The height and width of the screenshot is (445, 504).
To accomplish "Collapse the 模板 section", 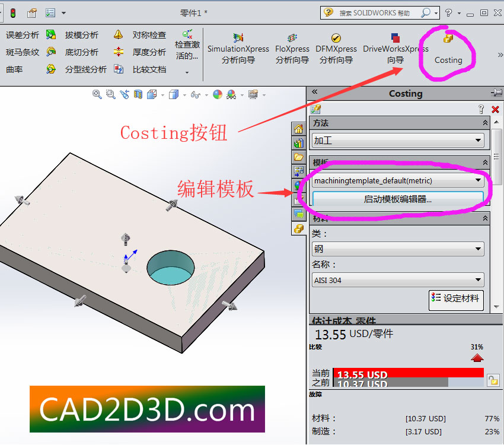I will 485,163.
